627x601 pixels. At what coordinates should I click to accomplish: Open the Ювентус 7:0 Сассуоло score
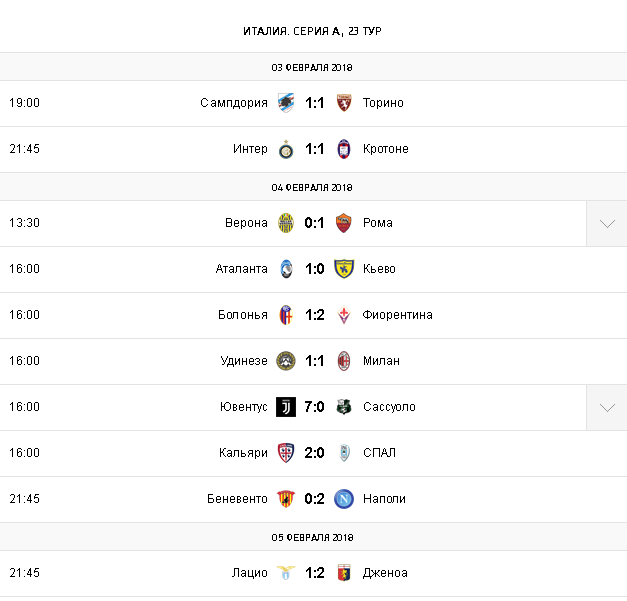[x=315, y=407]
